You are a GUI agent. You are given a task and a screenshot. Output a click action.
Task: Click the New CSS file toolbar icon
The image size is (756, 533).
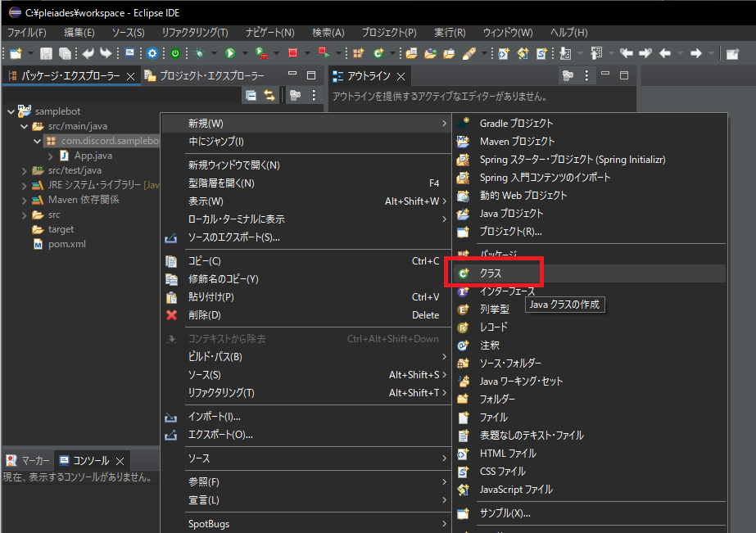click(x=541, y=53)
